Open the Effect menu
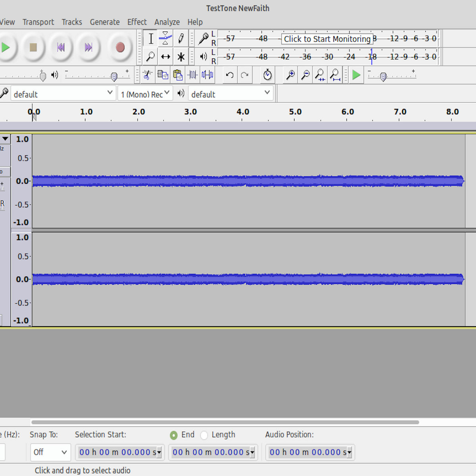This screenshot has width=476, height=476. tap(137, 22)
